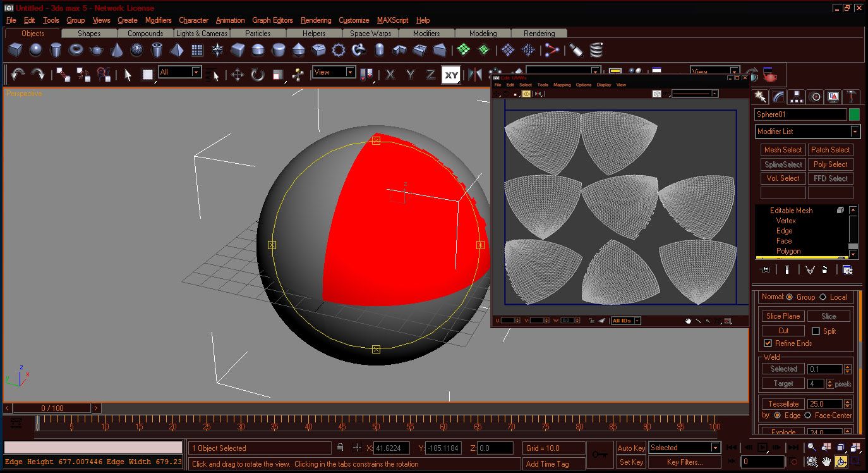Open the Modifiers menu
The width and height of the screenshot is (868, 473).
pyautogui.click(x=158, y=20)
